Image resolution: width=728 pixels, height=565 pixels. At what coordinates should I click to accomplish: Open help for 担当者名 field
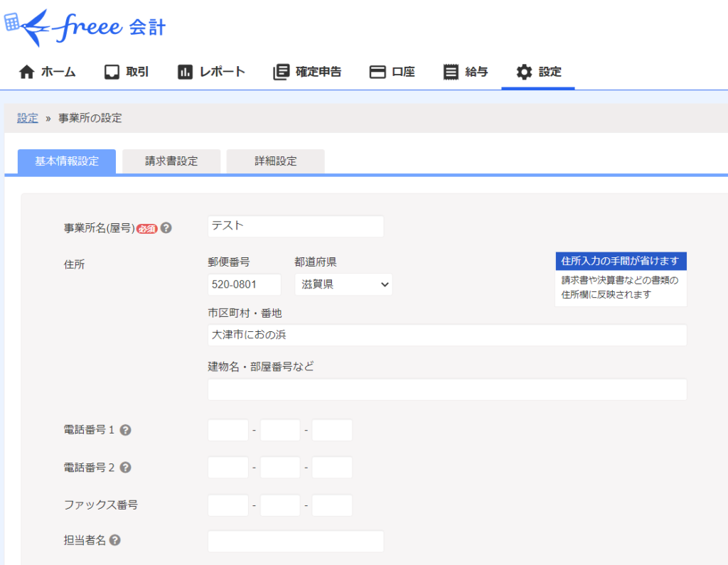pyautogui.click(x=117, y=538)
